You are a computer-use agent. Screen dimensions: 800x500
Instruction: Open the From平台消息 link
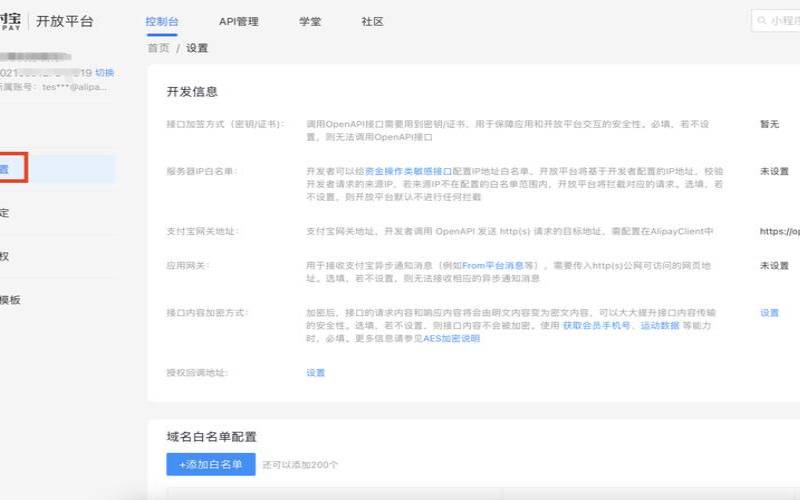coord(493,265)
